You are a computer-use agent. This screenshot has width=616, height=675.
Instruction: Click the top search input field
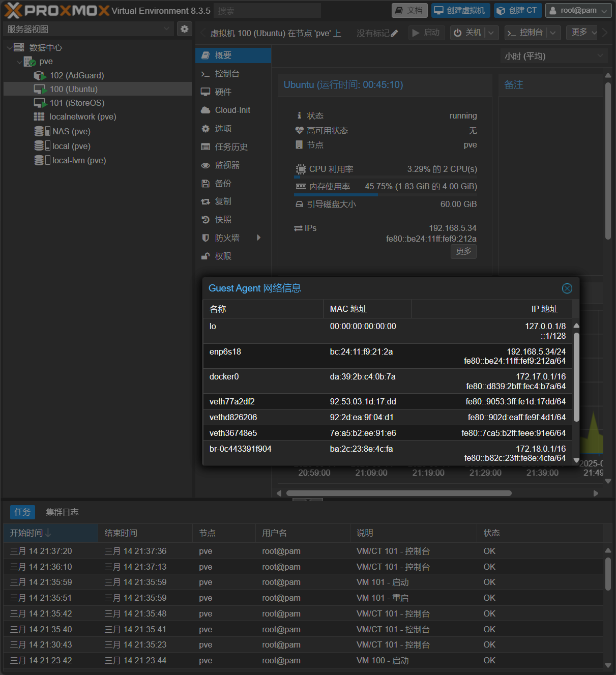point(268,10)
